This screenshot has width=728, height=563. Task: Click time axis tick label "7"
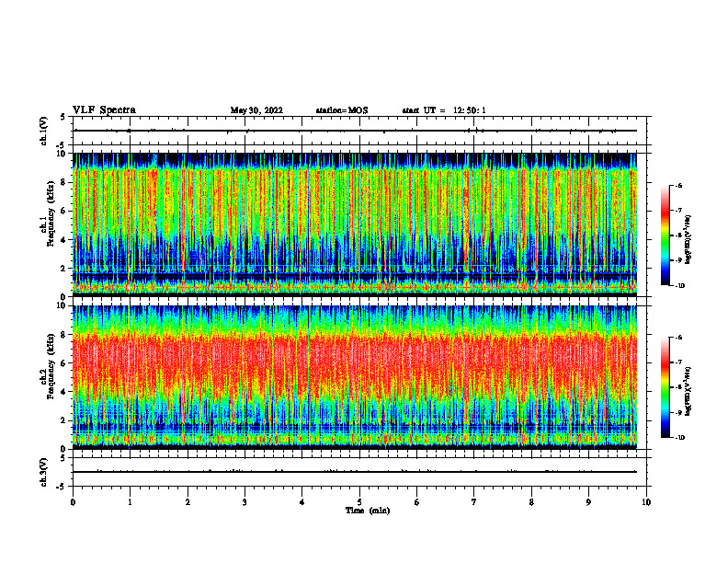(474, 502)
